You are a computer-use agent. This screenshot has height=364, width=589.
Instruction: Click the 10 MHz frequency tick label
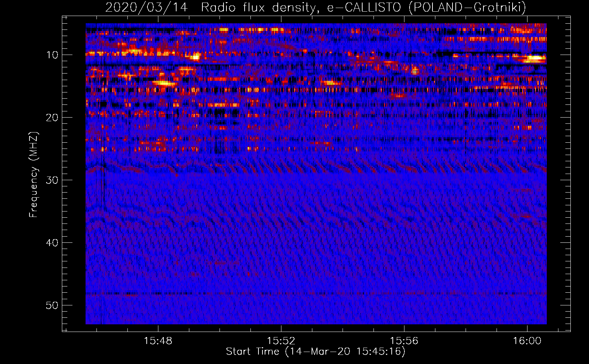click(x=52, y=55)
